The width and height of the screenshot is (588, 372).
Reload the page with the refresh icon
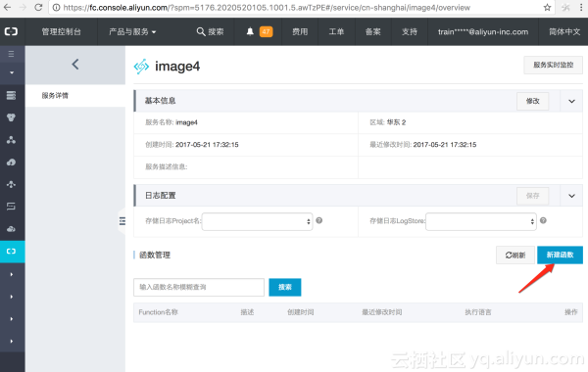coord(38,7)
